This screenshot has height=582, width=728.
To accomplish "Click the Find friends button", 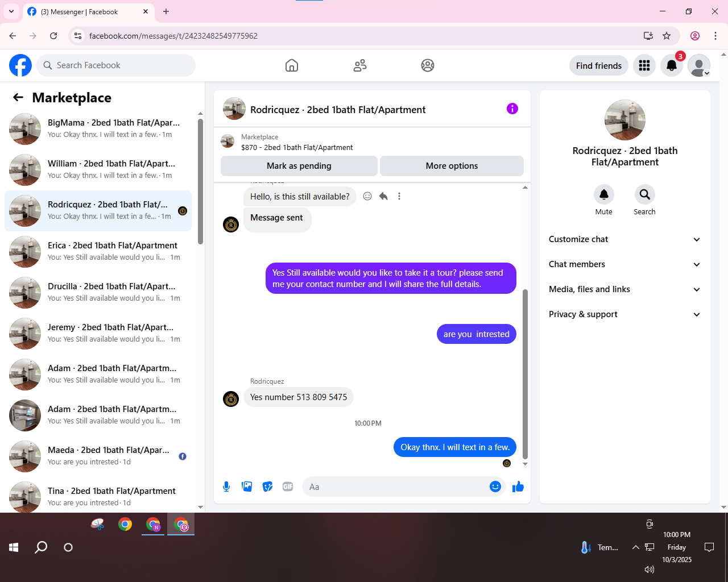I will tap(599, 65).
